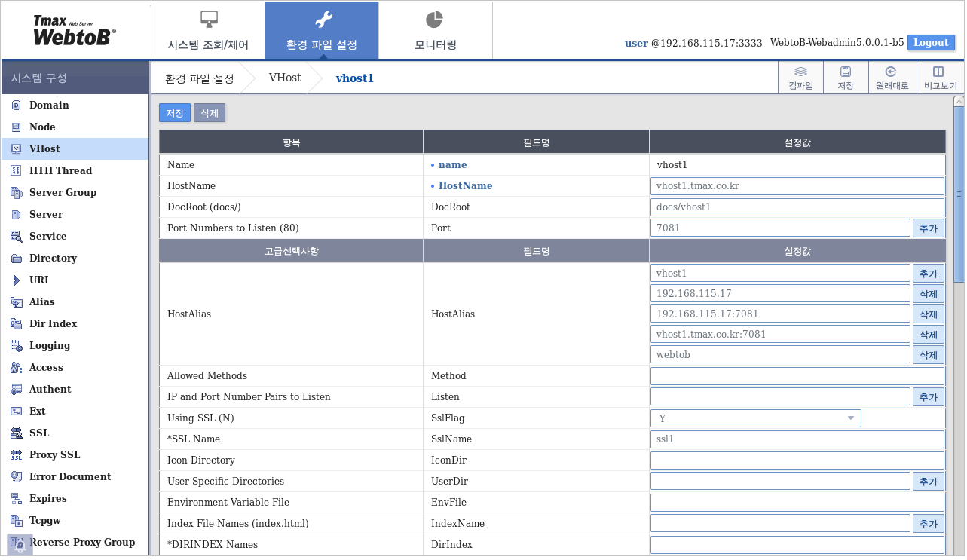The width and height of the screenshot is (967, 560).
Task: Click the Dir Index sidebar icon
Action: click(16, 324)
